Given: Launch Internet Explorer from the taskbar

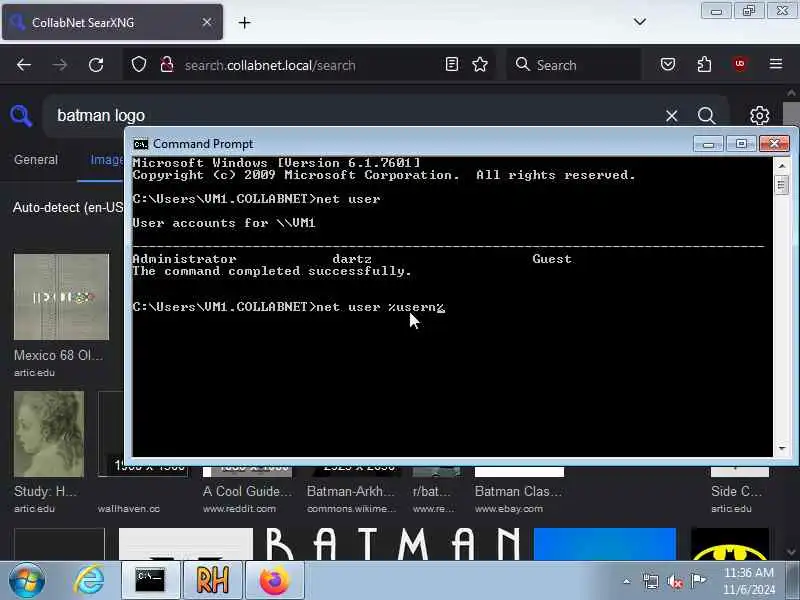Looking at the screenshot, I should point(89,580).
